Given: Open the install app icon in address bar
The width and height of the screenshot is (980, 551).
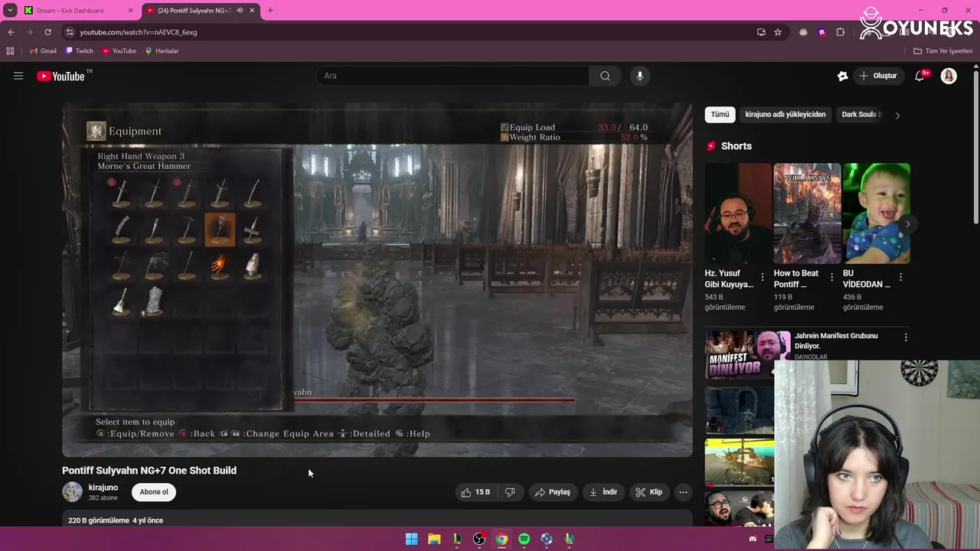Looking at the screenshot, I should click(x=761, y=32).
